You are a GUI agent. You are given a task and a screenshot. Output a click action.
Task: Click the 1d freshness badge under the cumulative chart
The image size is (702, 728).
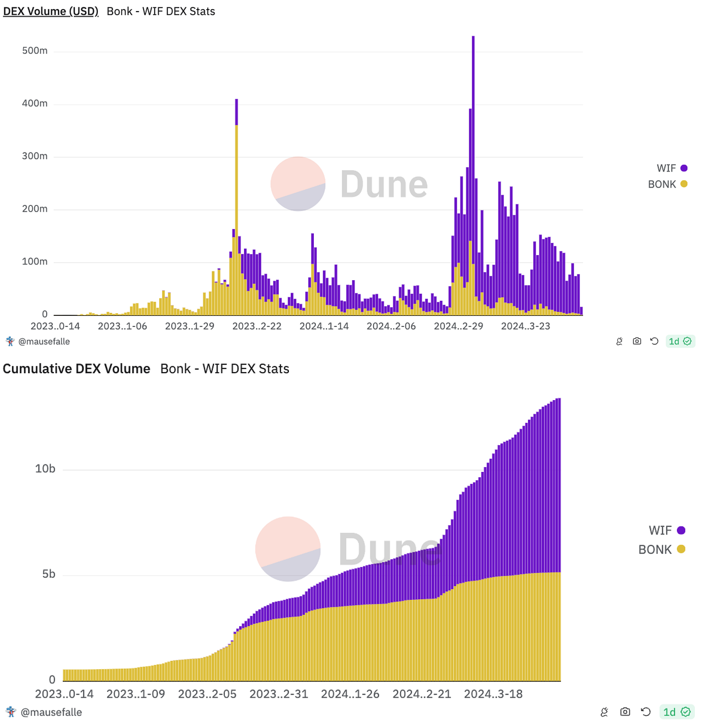676,712
